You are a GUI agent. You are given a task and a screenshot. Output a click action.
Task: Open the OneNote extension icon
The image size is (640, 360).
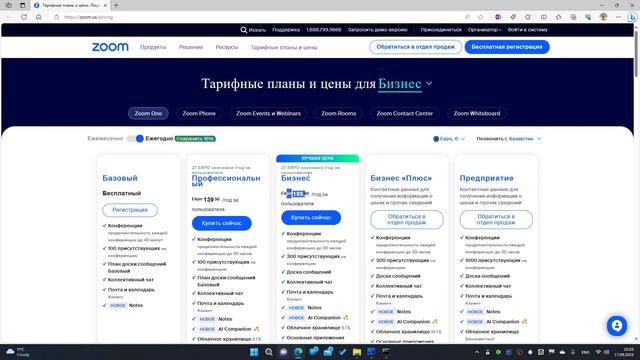point(498,17)
